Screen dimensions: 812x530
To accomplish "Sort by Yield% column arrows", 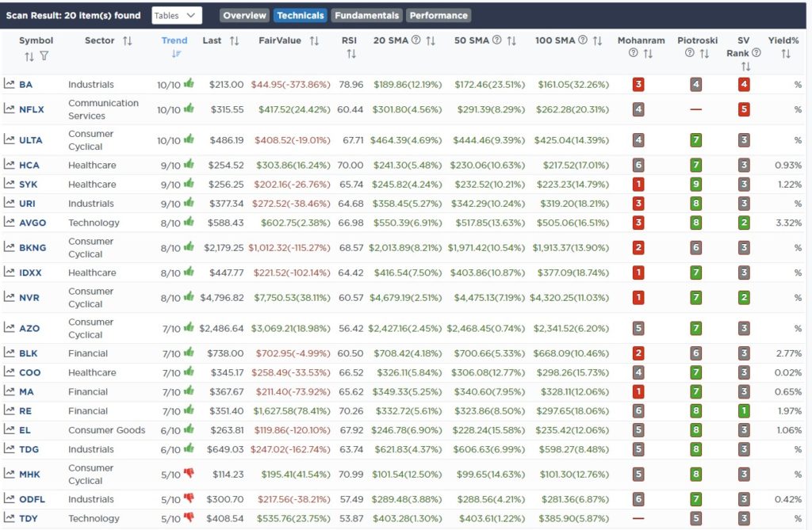I will point(786,54).
